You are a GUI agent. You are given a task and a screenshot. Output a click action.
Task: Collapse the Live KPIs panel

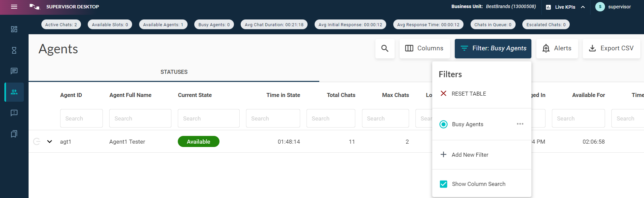583,7
